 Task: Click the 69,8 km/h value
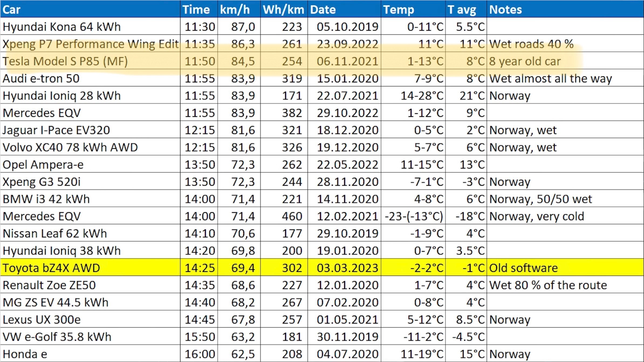click(x=239, y=251)
